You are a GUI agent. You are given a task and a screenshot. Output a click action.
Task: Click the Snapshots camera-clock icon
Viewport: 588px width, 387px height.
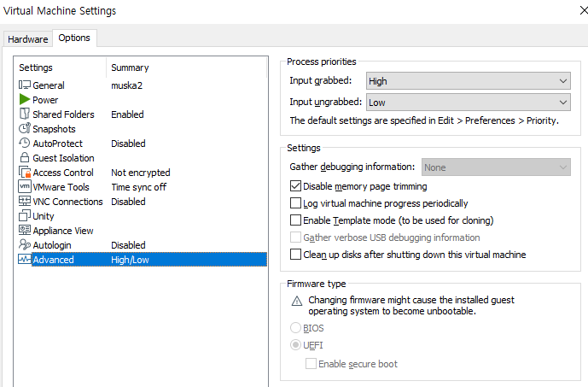[x=25, y=128]
